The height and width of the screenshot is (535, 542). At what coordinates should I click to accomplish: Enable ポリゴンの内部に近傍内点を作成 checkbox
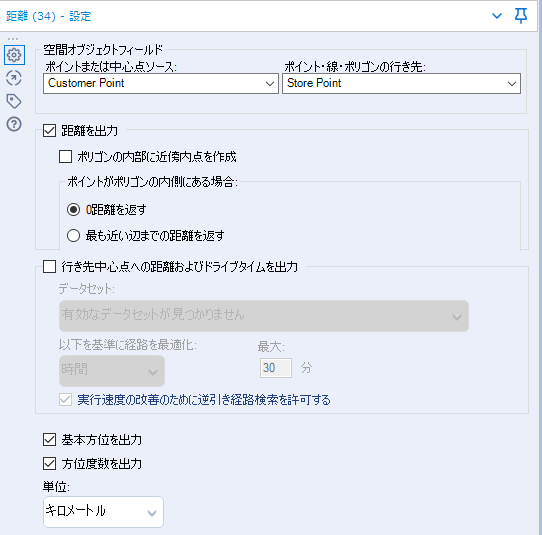[65, 157]
